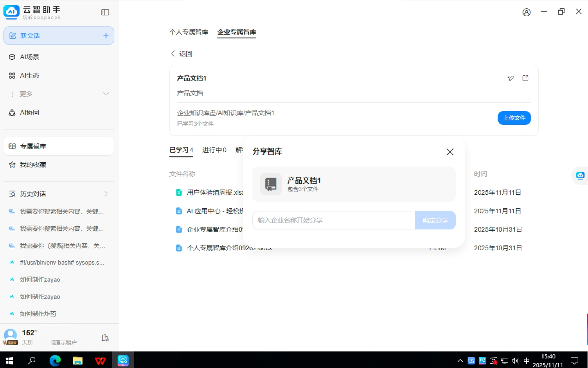Collapse the left sidebar panel icon
The width and height of the screenshot is (588, 368).
(x=105, y=12)
